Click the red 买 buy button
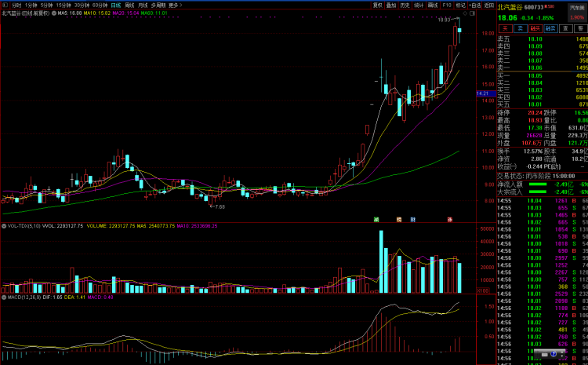 click(x=506, y=27)
